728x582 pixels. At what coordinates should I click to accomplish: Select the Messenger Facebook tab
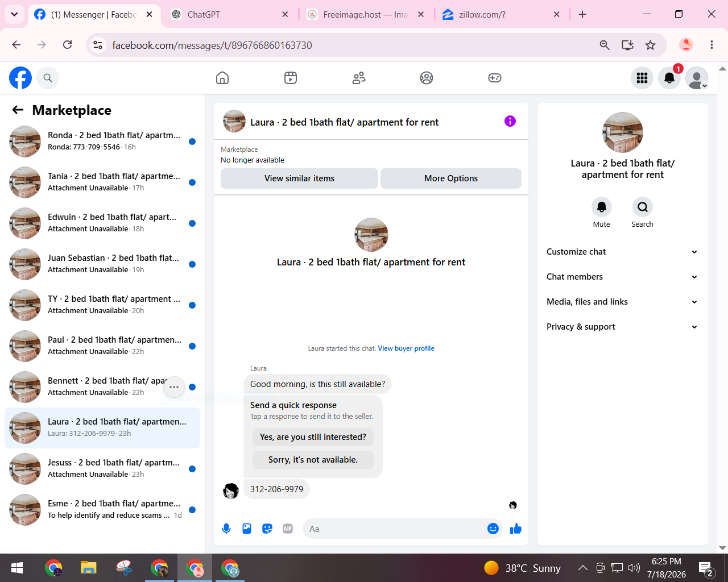(94, 14)
